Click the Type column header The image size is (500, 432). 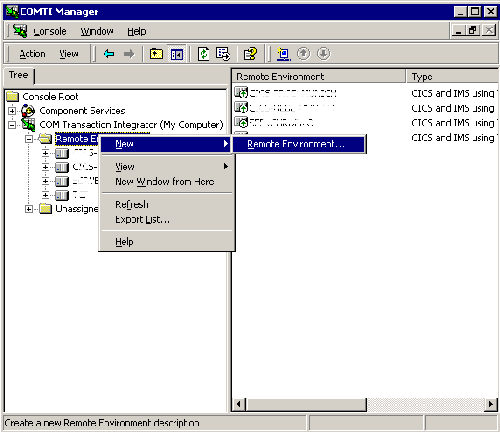pos(452,77)
